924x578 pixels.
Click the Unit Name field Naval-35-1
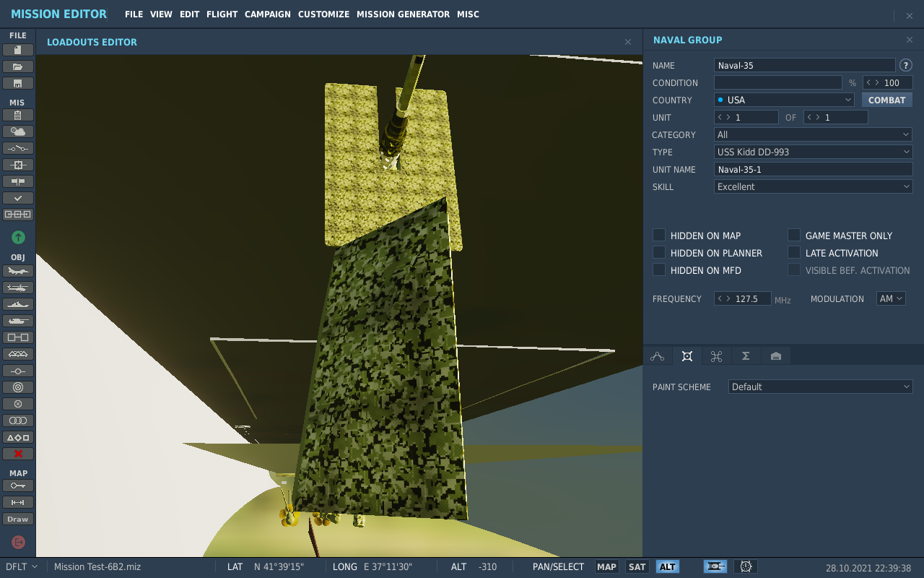click(814, 169)
